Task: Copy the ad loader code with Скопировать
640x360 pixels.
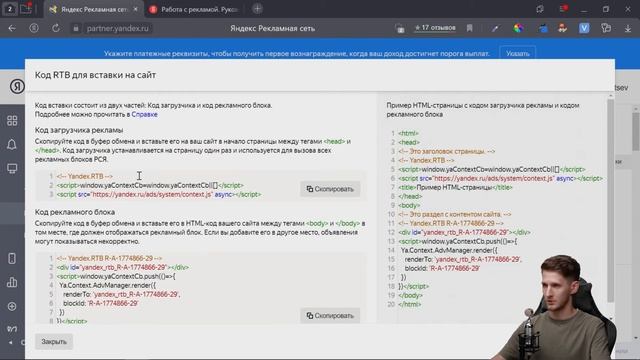Action: coord(330,189)
